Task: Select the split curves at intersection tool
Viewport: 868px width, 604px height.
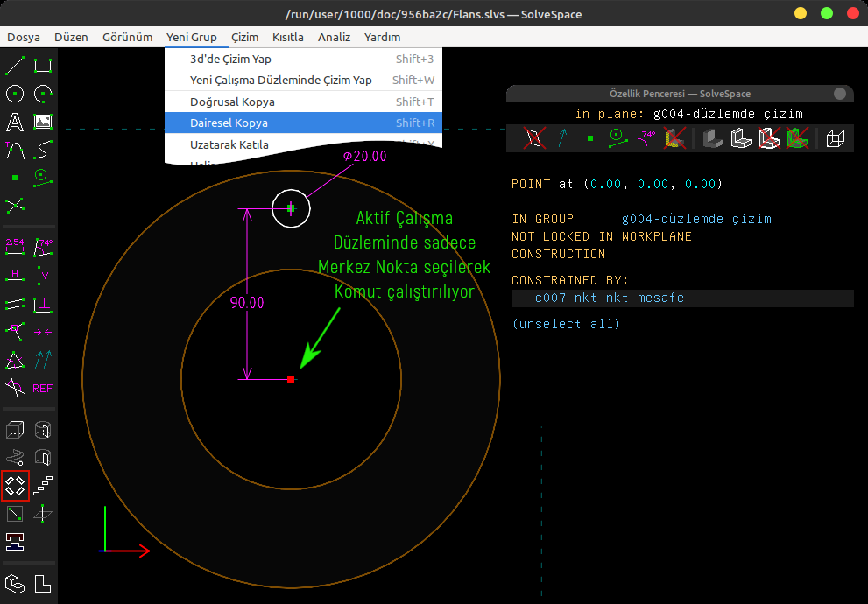Action: (x=15, y=205)
